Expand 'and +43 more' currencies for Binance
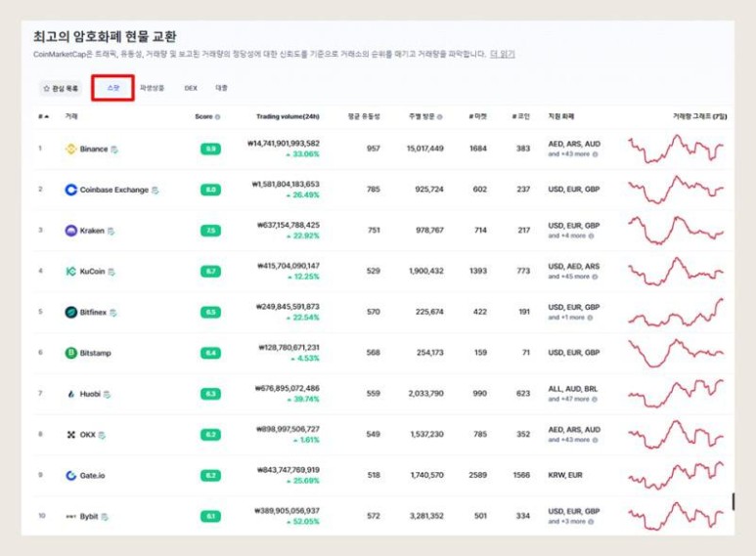The image size is (756, 556). pyautogui.click(x=569, y=154)
